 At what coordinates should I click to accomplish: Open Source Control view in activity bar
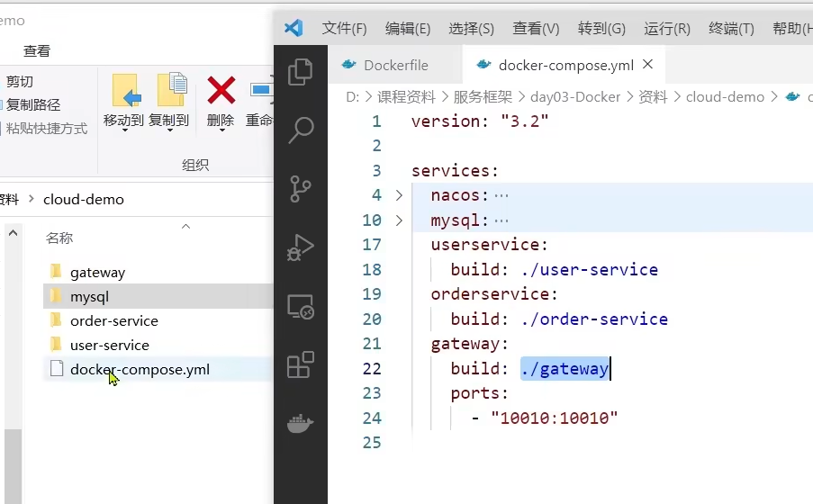pyautogui.click(x=300, y=188)
